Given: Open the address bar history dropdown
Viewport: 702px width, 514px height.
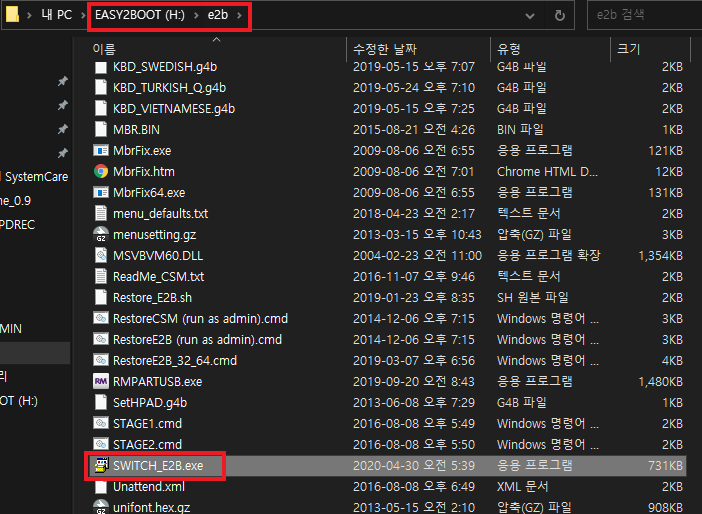Looking at the screenshot, I should 530,16.
